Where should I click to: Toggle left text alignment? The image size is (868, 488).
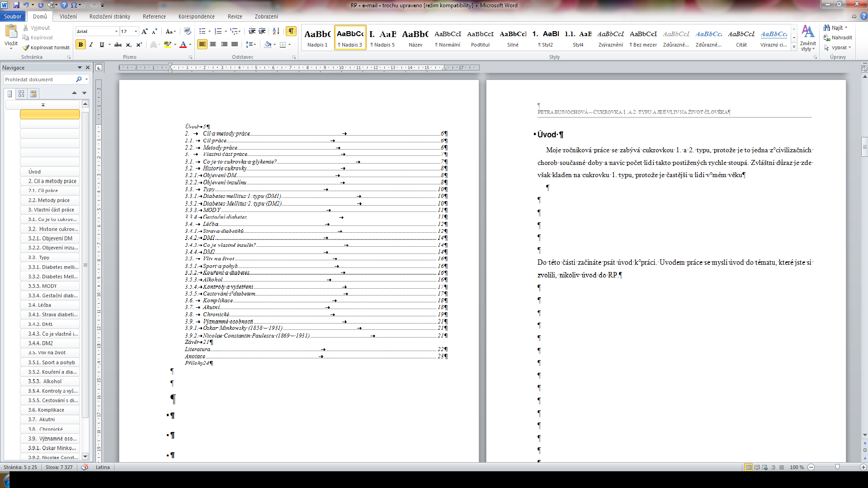click(x=202, y=44)
